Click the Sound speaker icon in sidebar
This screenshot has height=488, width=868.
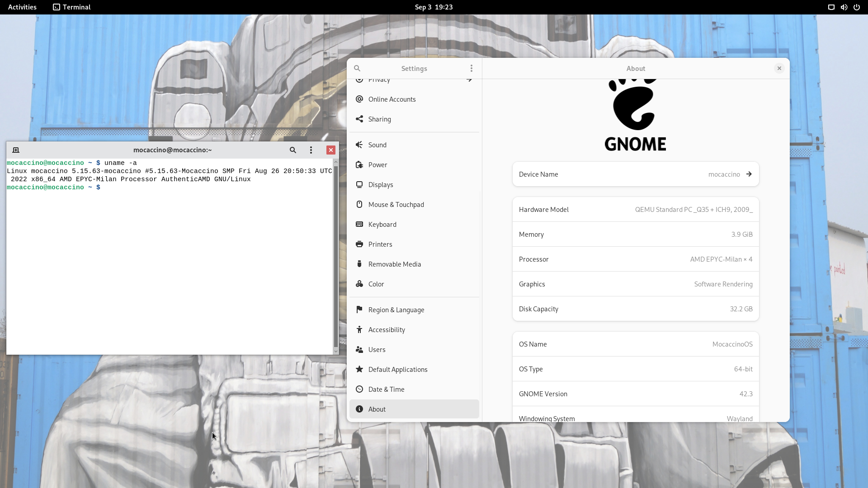[359, 145]
